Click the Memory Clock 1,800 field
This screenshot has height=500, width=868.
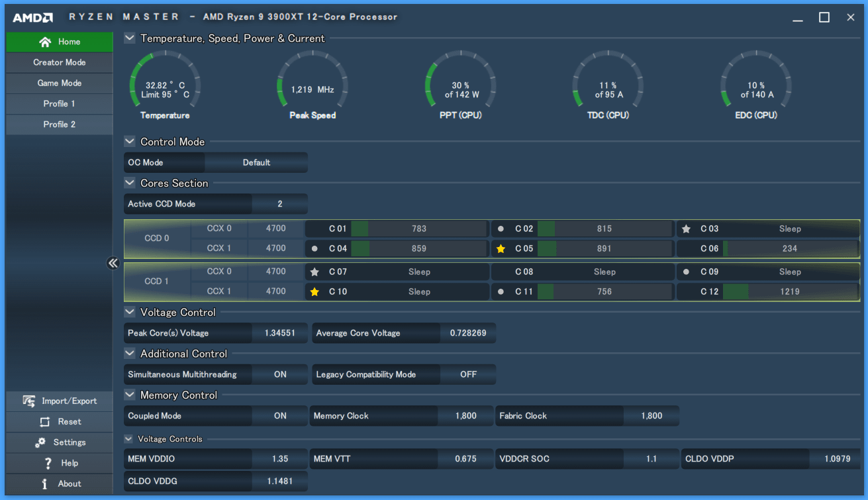tap(465, 416)
